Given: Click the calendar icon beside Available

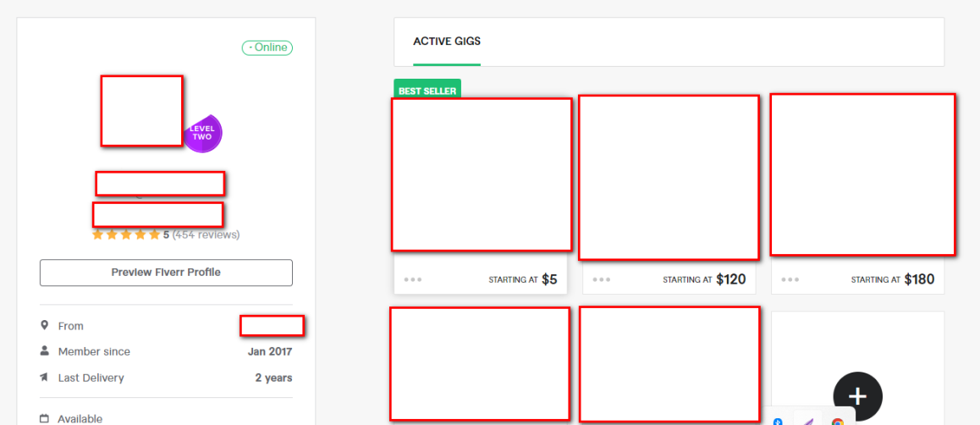Looking at the screenshot, I should click(44, 419).
